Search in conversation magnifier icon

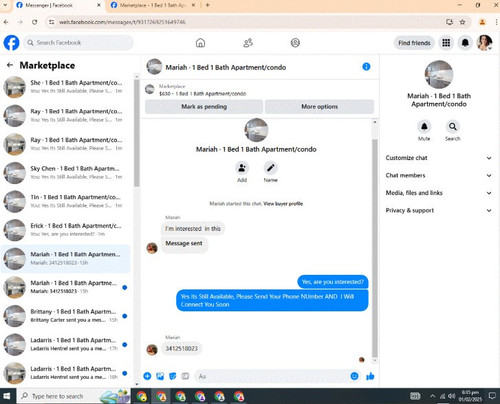coord(452,127)
